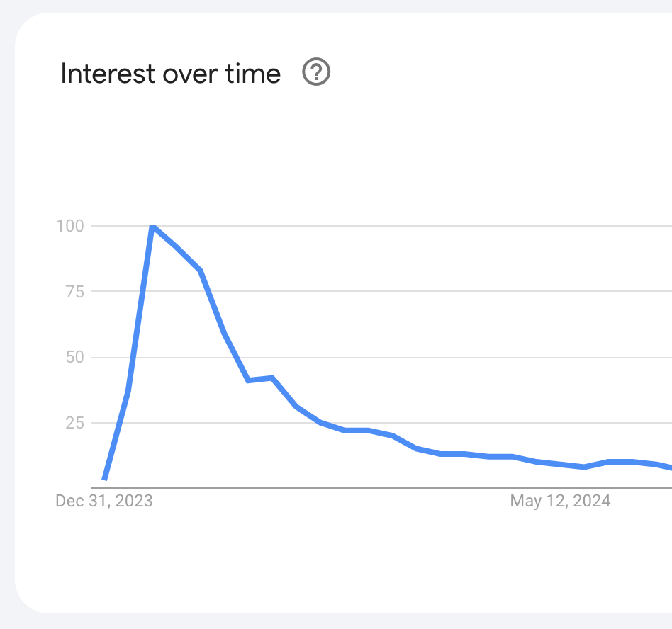Click the line's bend just above the 75 gridline

201,271
